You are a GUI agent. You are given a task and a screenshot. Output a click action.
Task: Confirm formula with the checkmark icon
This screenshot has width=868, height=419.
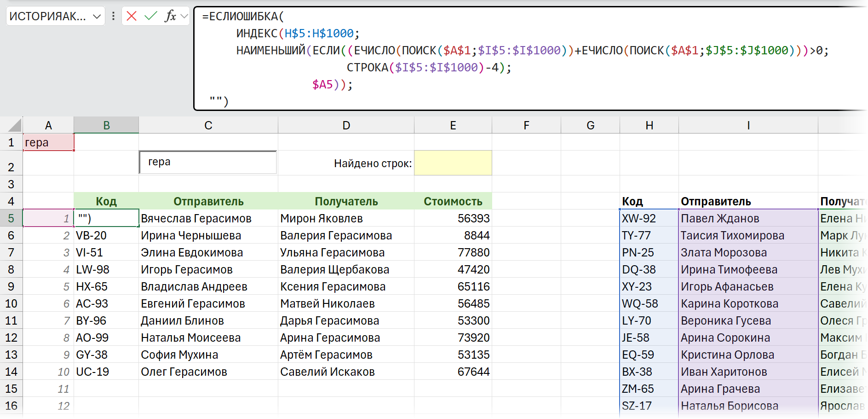150,16
